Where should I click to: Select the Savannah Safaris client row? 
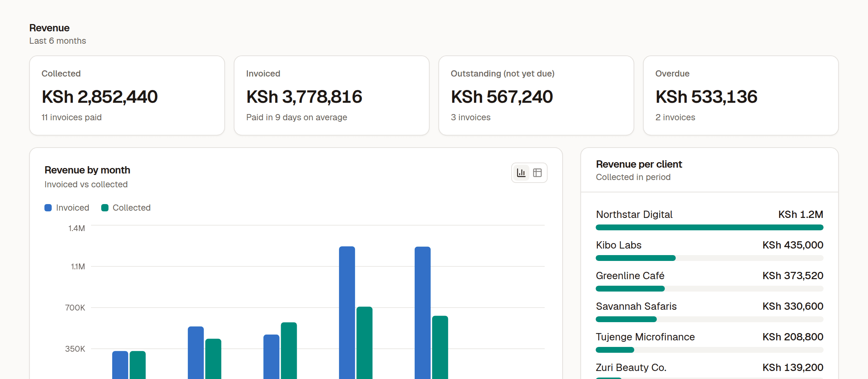coord(710,311)
